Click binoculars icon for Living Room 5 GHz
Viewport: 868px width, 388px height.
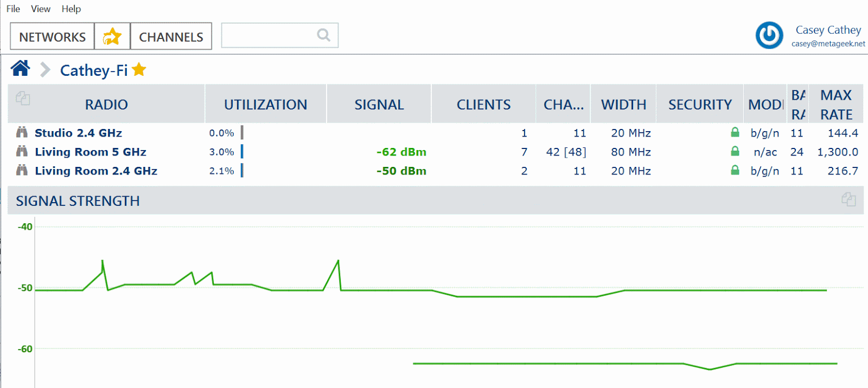pos(22,152)
